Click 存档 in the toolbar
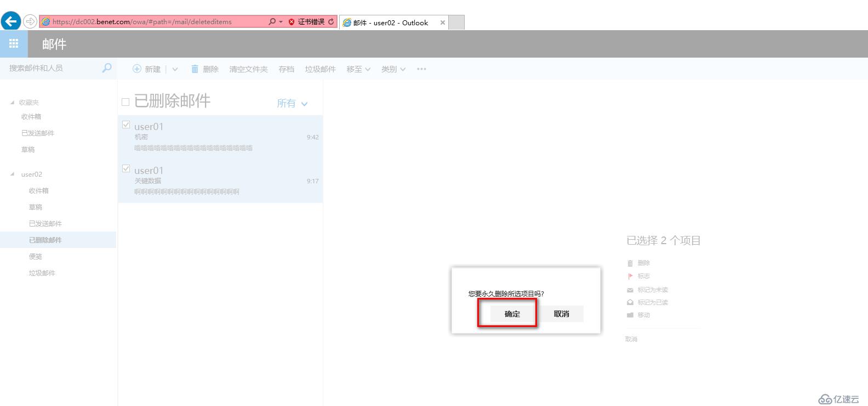 (x=286, y=69)
